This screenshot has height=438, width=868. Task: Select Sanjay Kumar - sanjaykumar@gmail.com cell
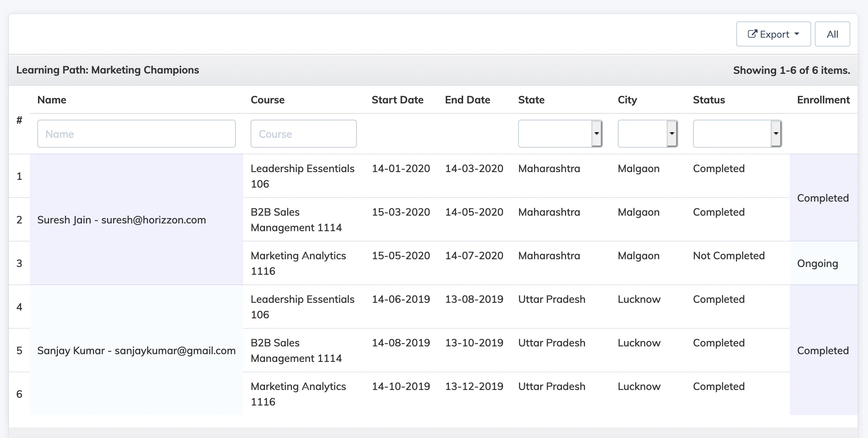click(x=136, y=350)
